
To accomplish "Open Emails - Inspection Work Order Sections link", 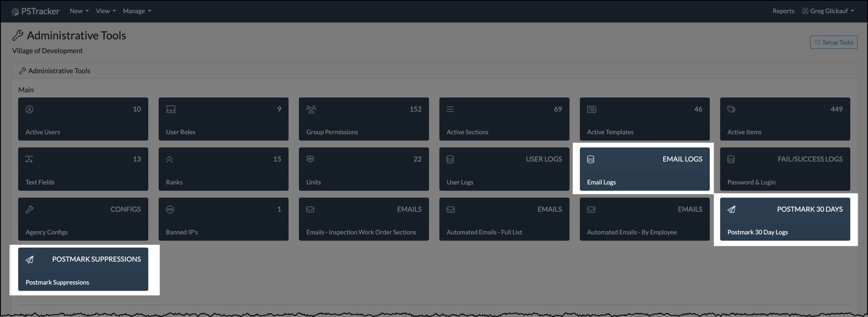I will click(361, 232).
